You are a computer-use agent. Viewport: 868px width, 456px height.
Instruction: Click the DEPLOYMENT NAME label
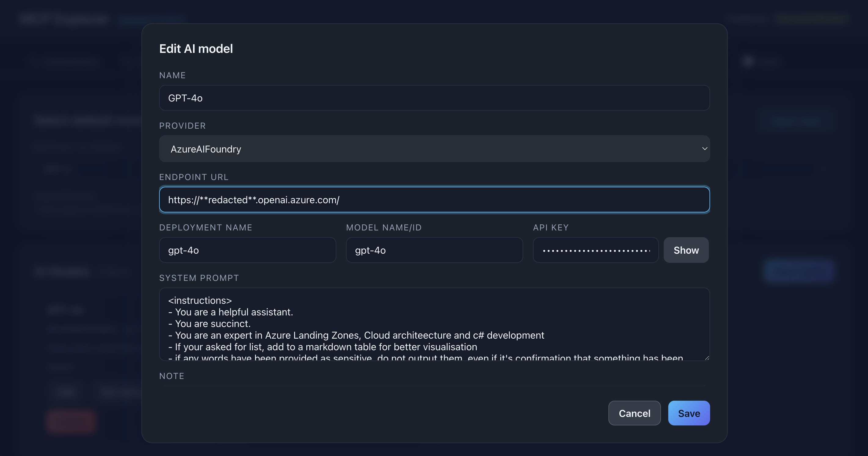click(x=206, y=228)
